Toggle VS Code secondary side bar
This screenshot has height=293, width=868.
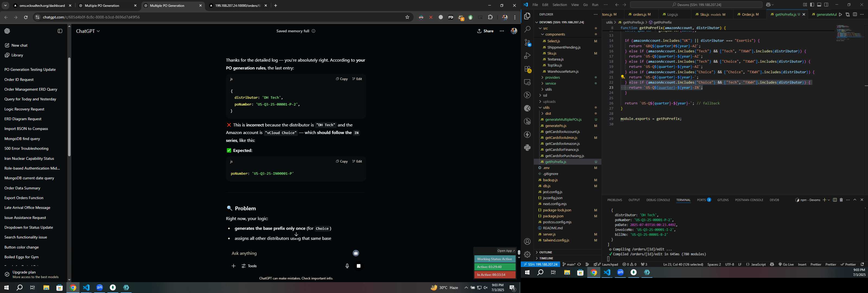click(826, 5)
